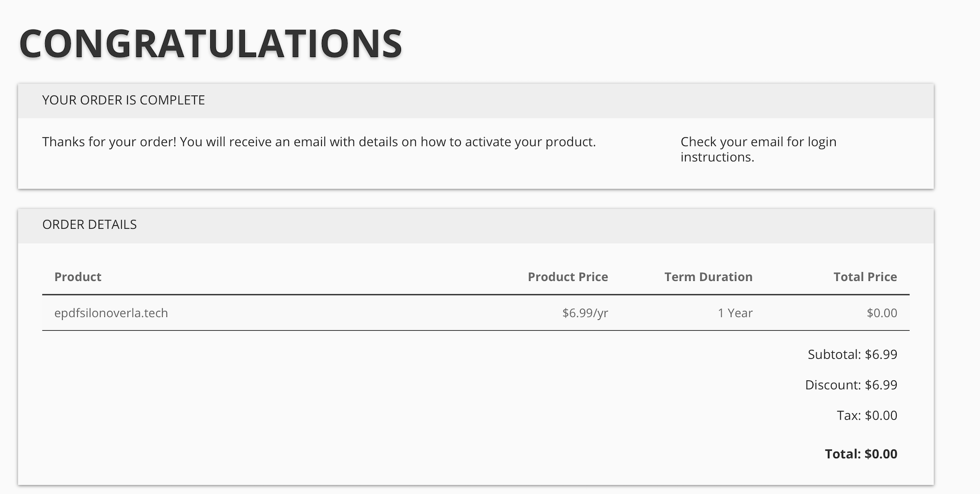
Task: Click the bold Total: $0.00 line
Action: [x=860, y=454]
